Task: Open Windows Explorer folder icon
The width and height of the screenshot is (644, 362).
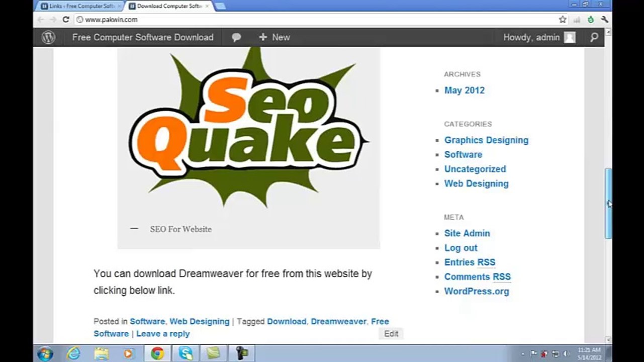Action: coord(101,353)
